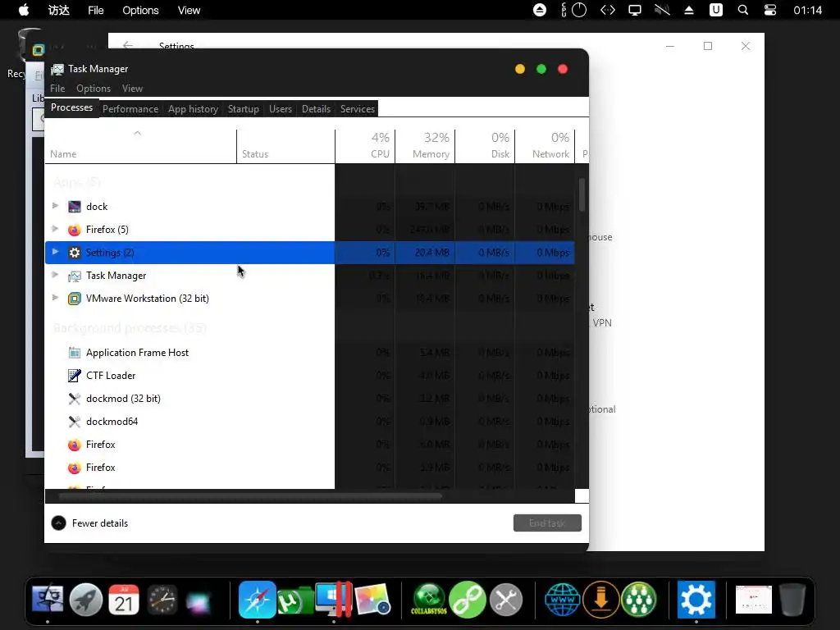Open the green chain link dock icon
The height and width of the screenshot is (630, 840).
click(x=467, y=600)
